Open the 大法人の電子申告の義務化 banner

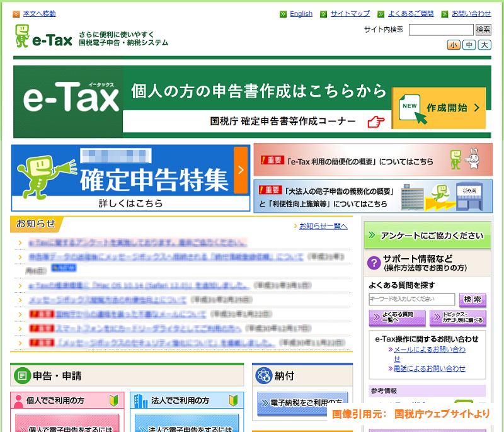(x=373, y=196)
